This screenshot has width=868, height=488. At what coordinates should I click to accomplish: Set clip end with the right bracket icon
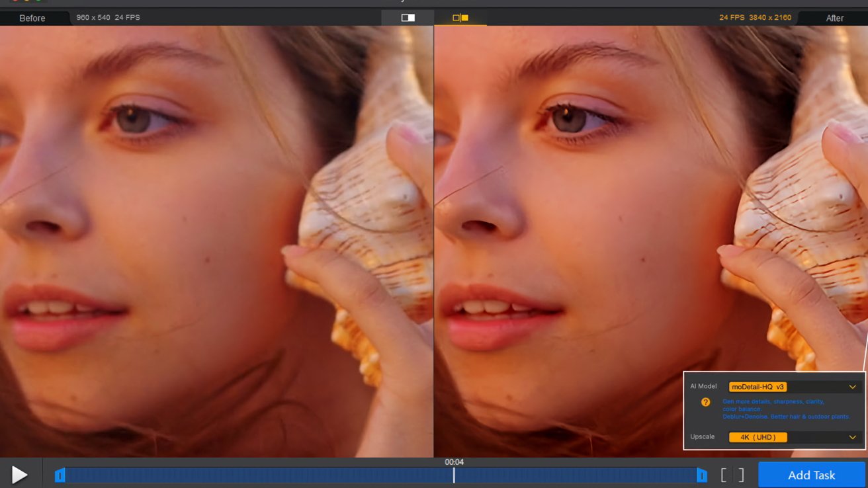pos(741,475)
